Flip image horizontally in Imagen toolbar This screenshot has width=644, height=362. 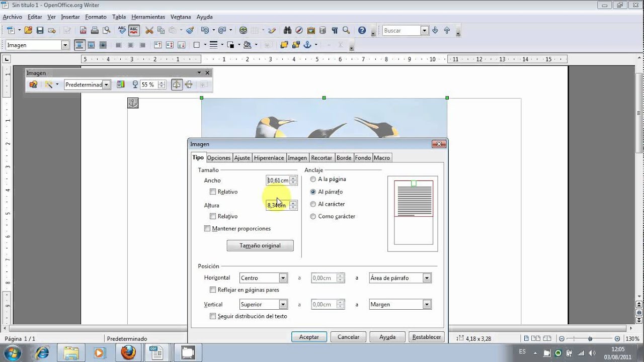point(177,84)
